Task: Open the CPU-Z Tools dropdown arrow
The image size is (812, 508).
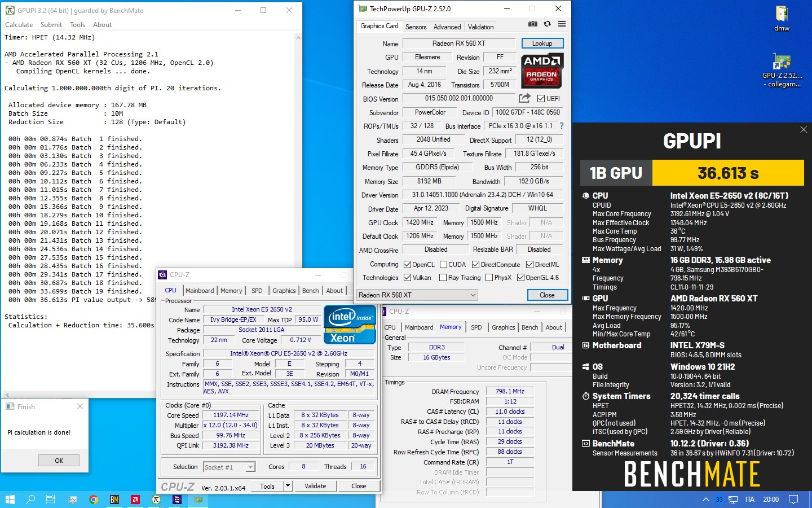Action: pos(288,486)
